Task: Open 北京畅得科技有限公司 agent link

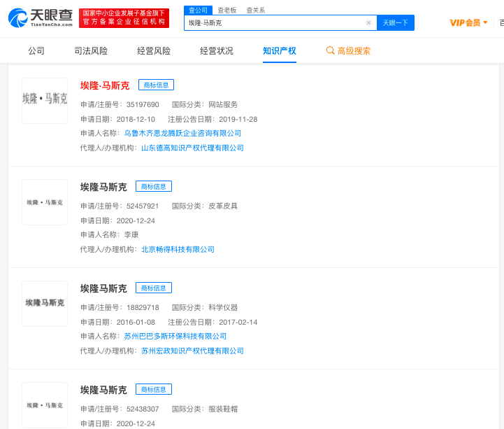Action: click(178, 249)
